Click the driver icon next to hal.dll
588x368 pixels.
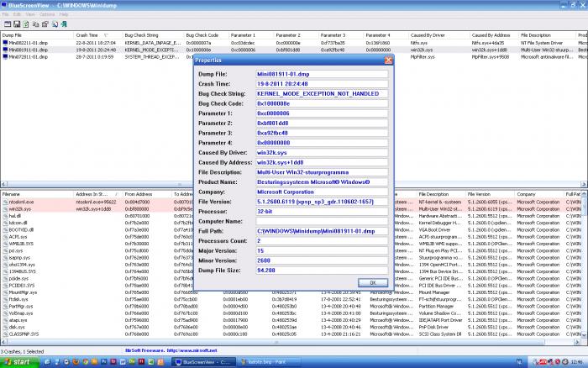pyautogui.click(x=5, y=216)
